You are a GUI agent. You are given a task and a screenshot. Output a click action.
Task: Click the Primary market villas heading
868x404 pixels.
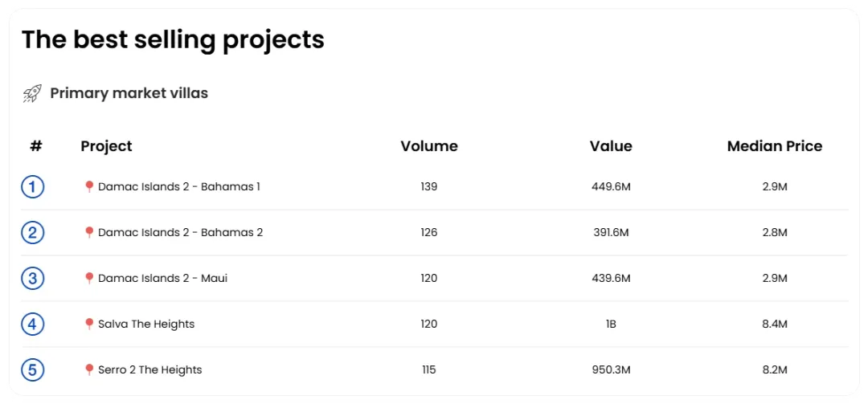click(x=129, y=93)
